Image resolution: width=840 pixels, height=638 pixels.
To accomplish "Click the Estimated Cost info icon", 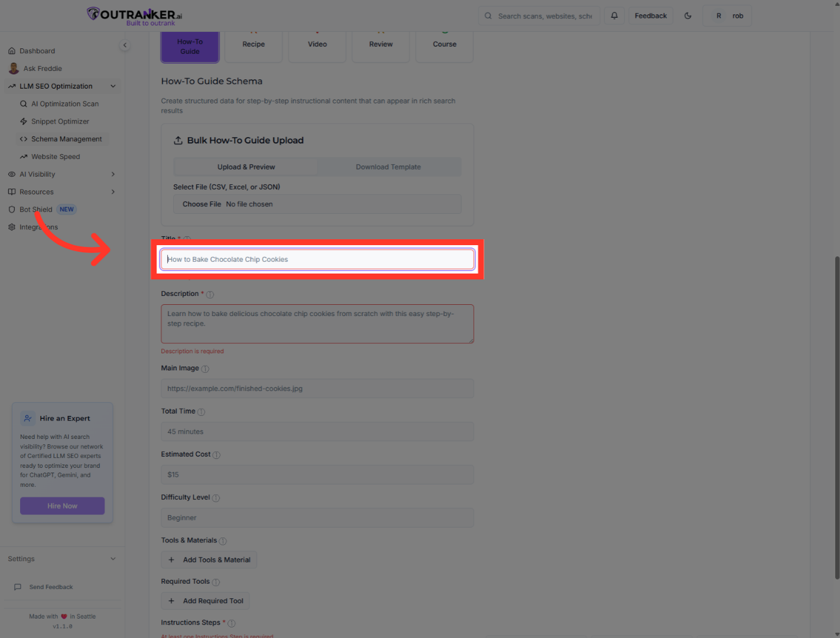I will (216, 455).
